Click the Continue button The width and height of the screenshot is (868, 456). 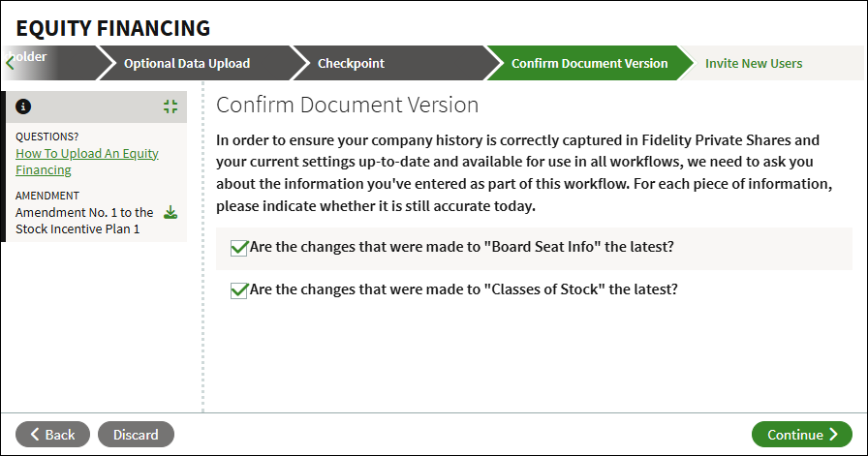point(801,435)
